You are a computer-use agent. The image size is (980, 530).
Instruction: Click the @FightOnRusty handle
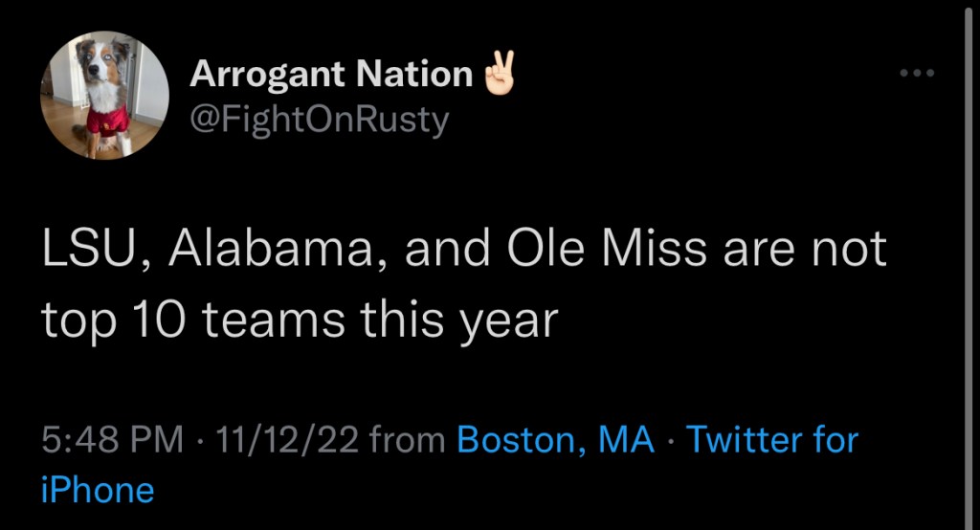(320, 121)
